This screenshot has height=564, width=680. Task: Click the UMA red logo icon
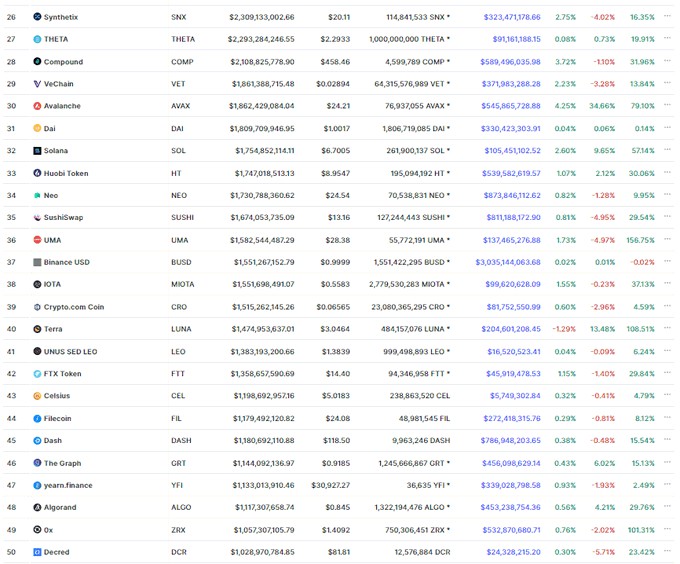(37, 240)
